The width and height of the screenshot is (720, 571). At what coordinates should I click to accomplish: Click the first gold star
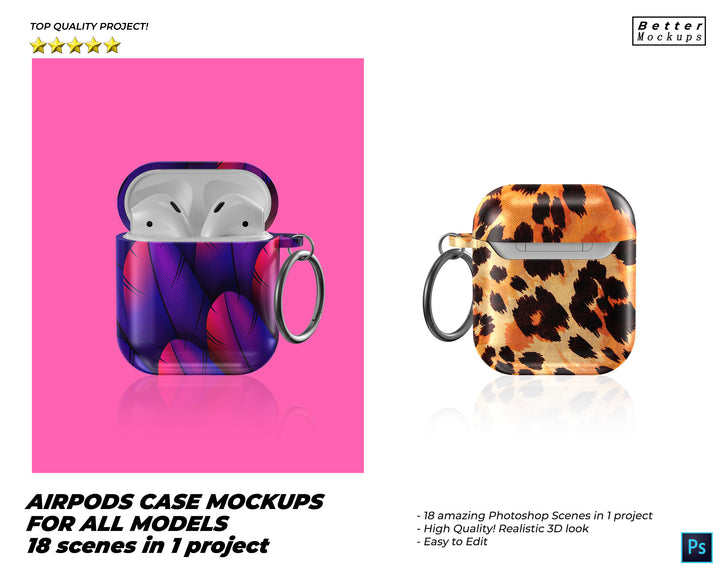39,45
